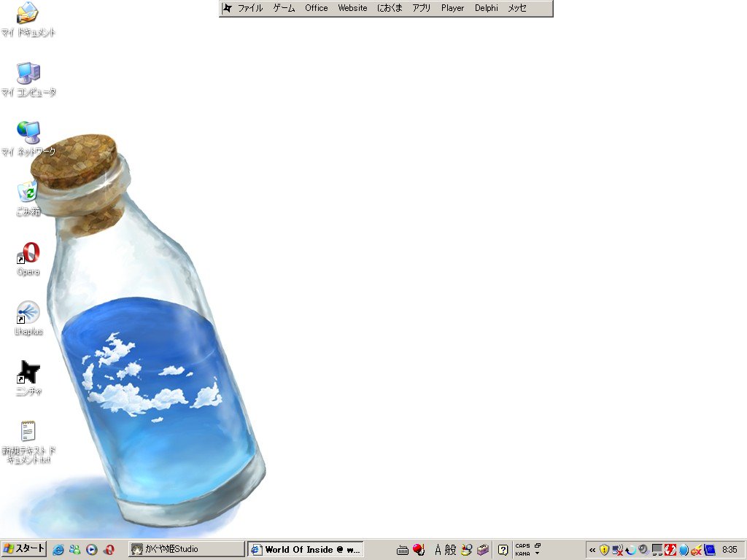Select the ごみ箱 recycle bin icon
This screenshot has width=747, height=560.
[x=28, y=198]
